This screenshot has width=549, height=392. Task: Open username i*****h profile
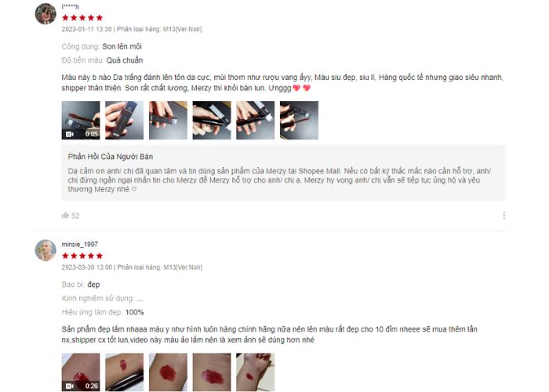70,6
